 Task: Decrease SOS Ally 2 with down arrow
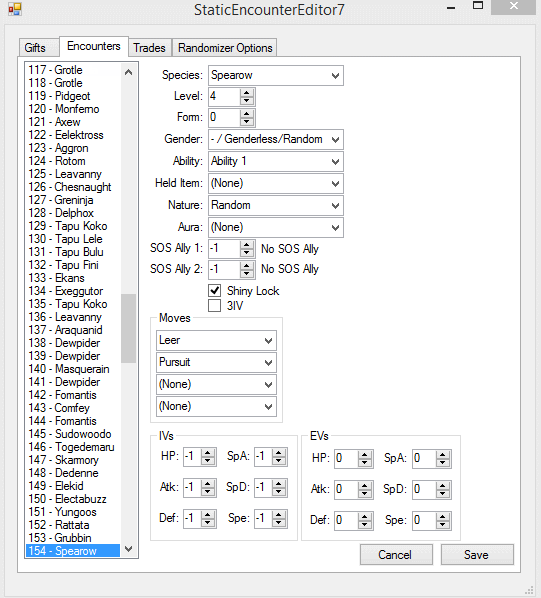tap(247, 274)
